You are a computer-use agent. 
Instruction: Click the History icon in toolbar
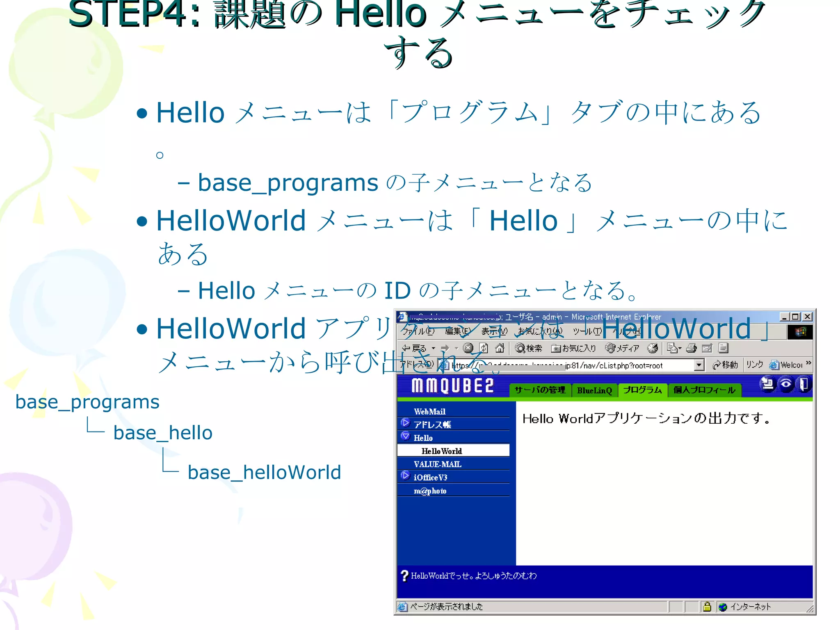tap(653, 348)
